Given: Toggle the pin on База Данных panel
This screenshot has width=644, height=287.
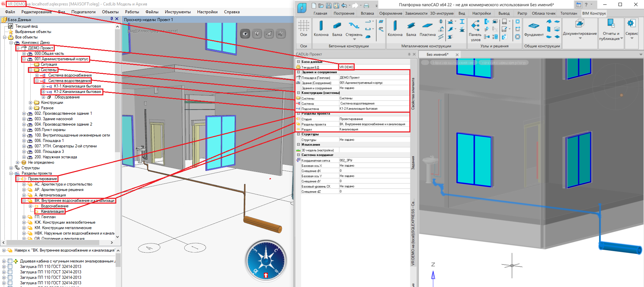Looking at the screenshot, I should tap(112, 19).
